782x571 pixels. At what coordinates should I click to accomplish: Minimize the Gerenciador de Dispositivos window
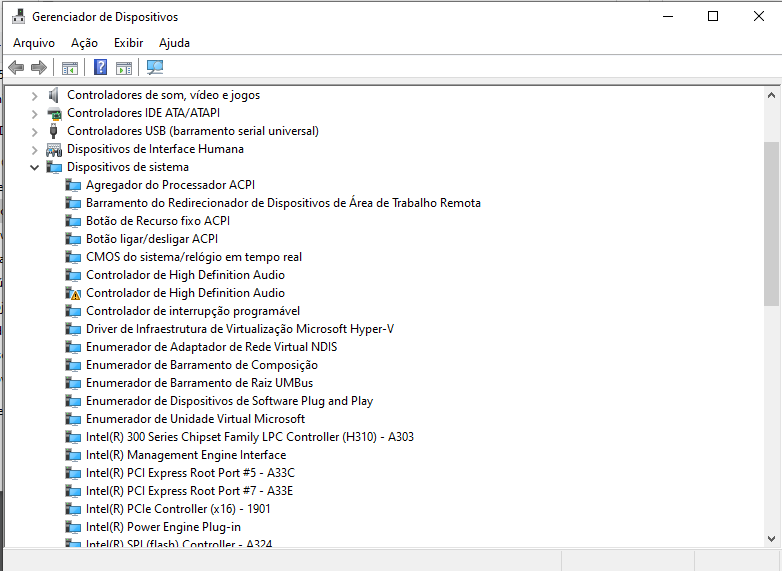(668, 16)
